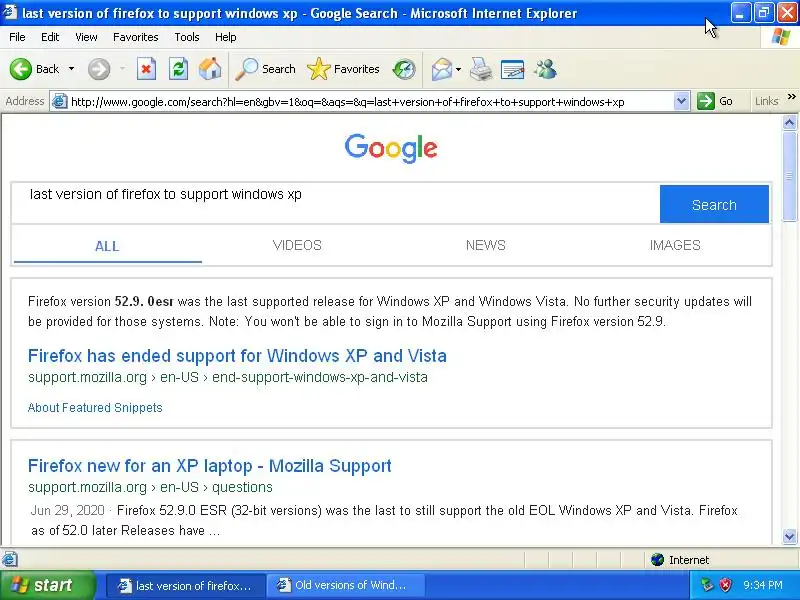Click the Internet zone status bar globe
The image size is (800, 600).
[x=657, y=560]
